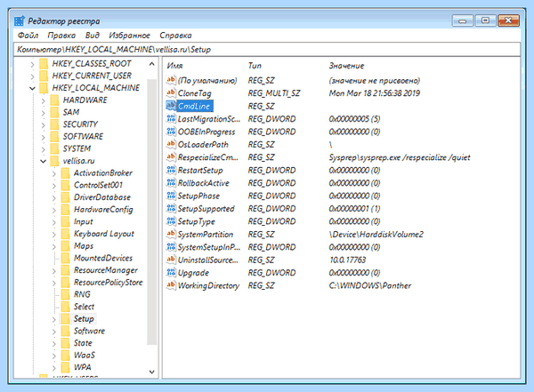Click the CmdLine value icon
The height and width of the screenshot is (392, 534).
(171, 106)
